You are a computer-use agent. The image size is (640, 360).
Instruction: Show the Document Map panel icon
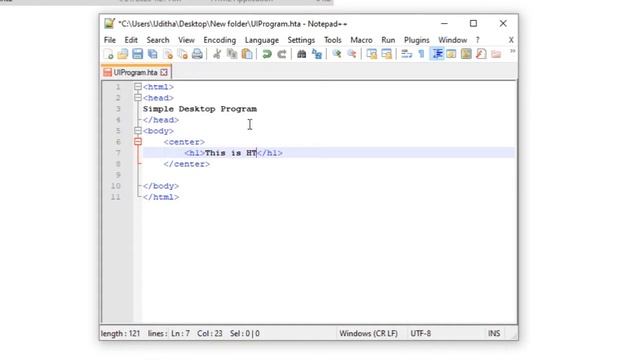point(466,54)
